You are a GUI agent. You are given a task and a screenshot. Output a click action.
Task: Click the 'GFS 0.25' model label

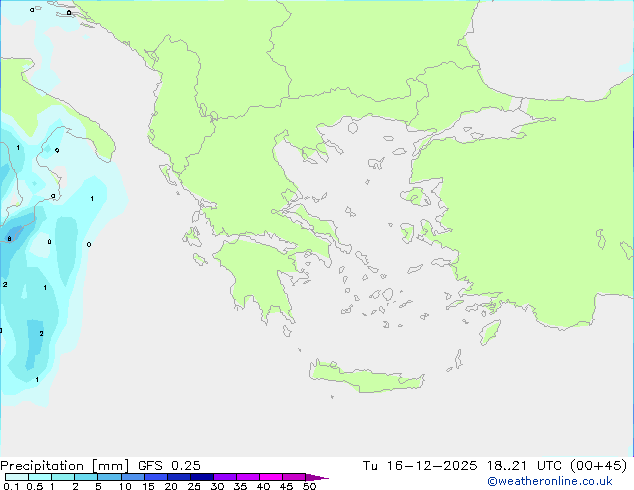(x=169, y=466)
